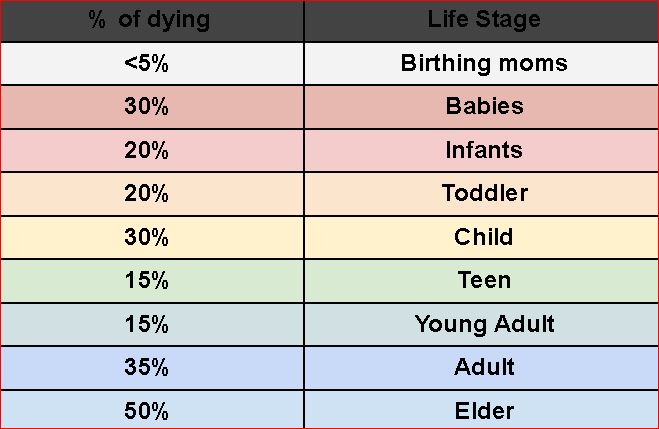The width and height of the screenshot is (659, 429).
Task: Select the "Teen" cell
Action: pyautogui.click(x=483, y=280)
